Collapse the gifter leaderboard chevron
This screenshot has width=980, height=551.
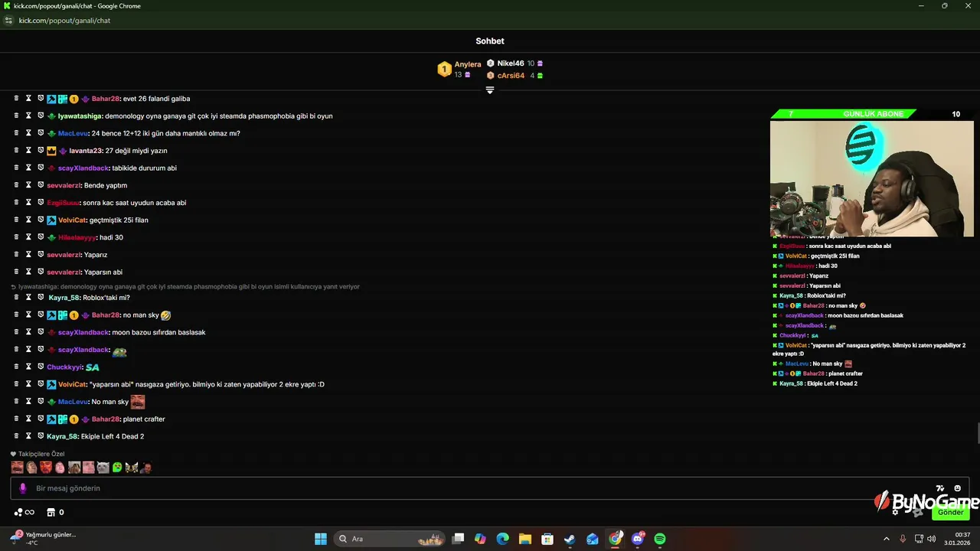[490, 90]
